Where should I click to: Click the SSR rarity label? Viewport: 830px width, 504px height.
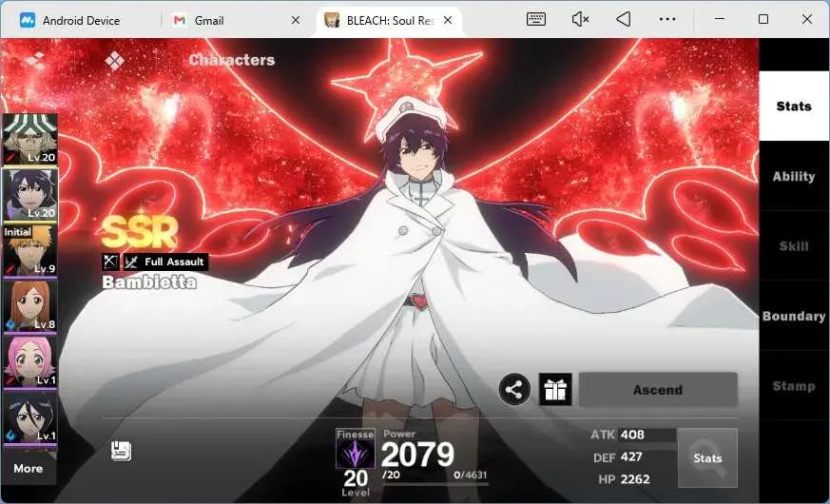[139, 232]
